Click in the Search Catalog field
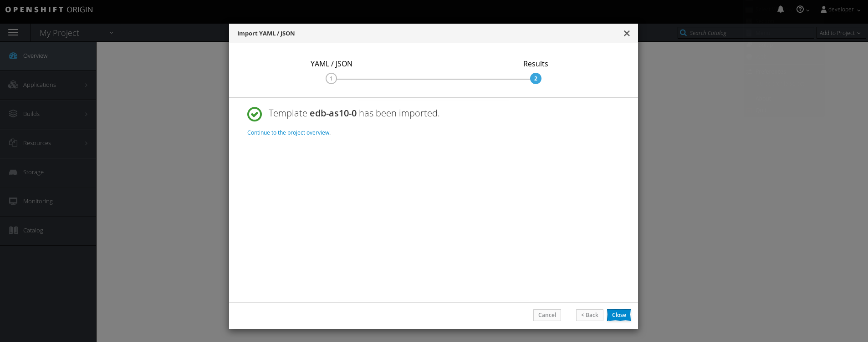This screenshot has height=342, width=868. [745, 33]
